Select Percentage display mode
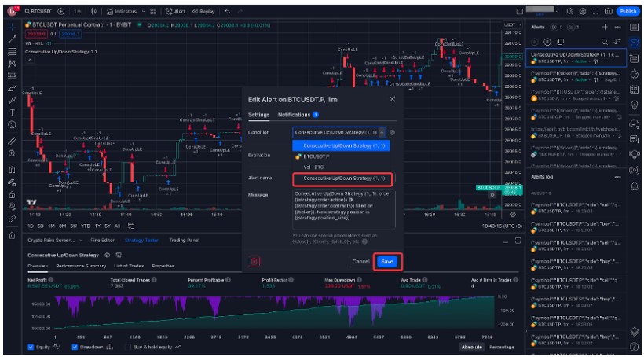The width and height of the screenshot is (644, 357). [x=502, y=347]
